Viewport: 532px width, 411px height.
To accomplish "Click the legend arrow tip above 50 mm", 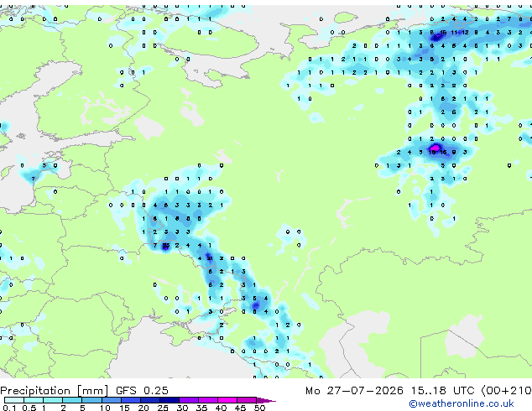I will 266,400.
